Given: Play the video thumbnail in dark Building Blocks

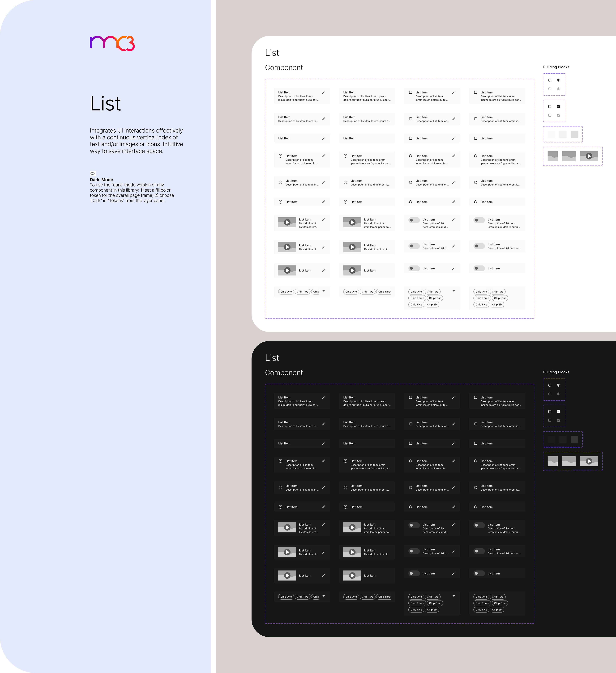Looking at the screenshot, I should [589, 461].
